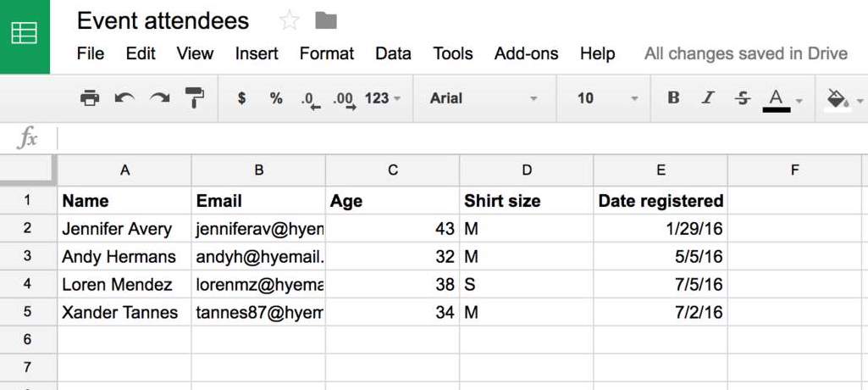Viewport: 868px width, 390px height.
Task: Open the font size 10 dropdown
Action: click(x=607, y=98)
